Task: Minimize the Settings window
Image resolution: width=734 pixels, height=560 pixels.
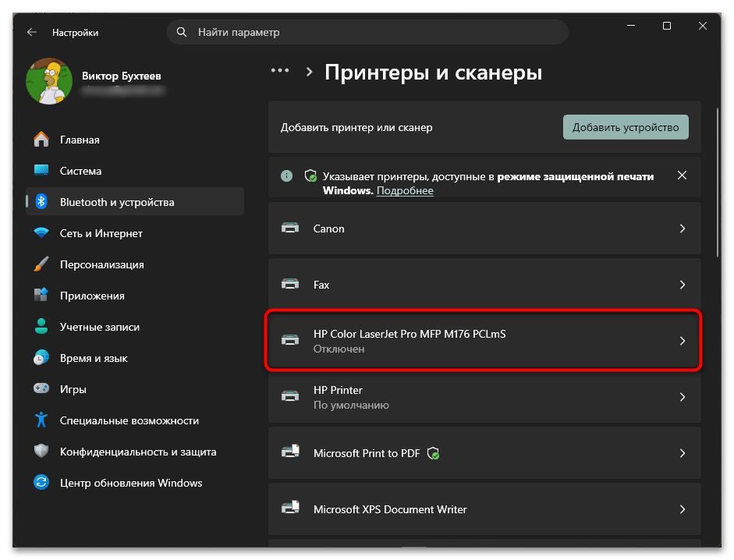Action: point(631,26)
